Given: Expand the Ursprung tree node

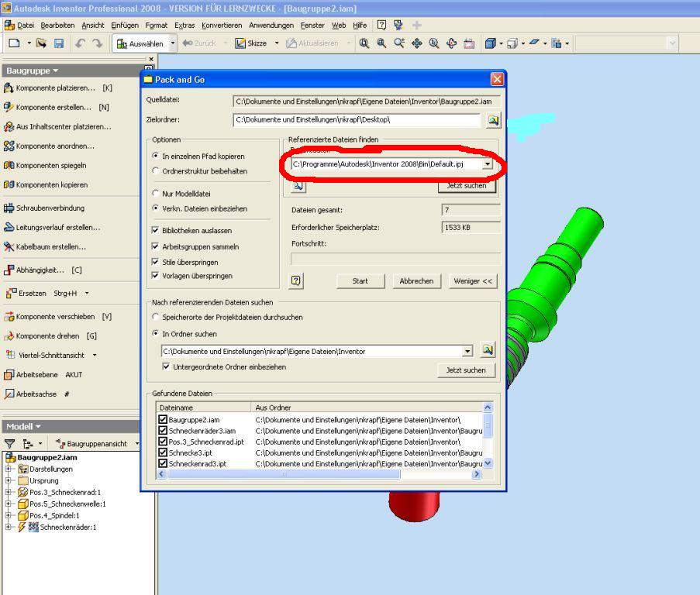Looking at the screenshot, I should click(x=8, y=480).
